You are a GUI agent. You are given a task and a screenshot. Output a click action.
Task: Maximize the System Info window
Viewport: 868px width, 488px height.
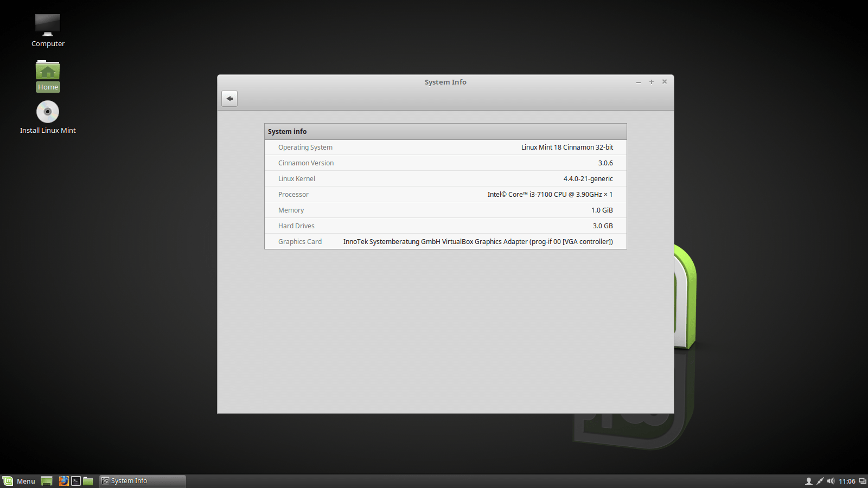pos(652,82)
